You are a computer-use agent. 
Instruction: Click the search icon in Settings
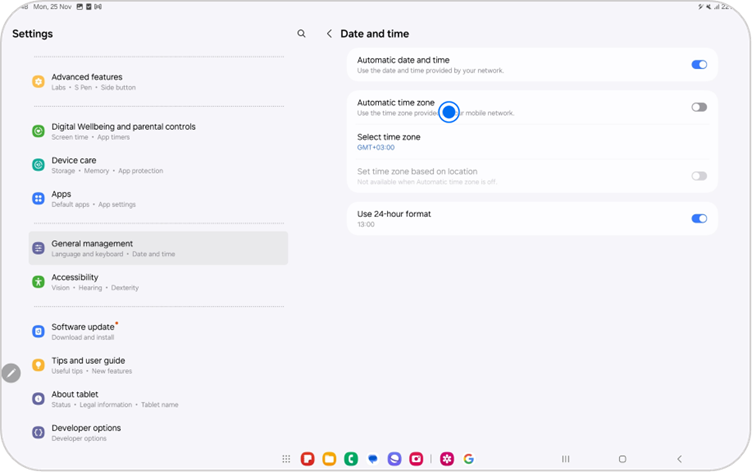pyautogui.click(x=301, y=34)
